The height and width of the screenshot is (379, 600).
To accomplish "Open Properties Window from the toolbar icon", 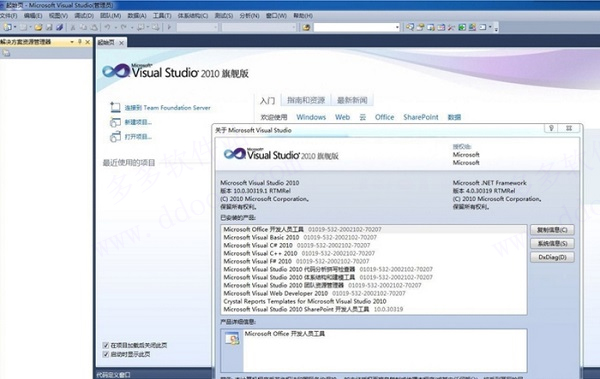I will tap(420, 27).
